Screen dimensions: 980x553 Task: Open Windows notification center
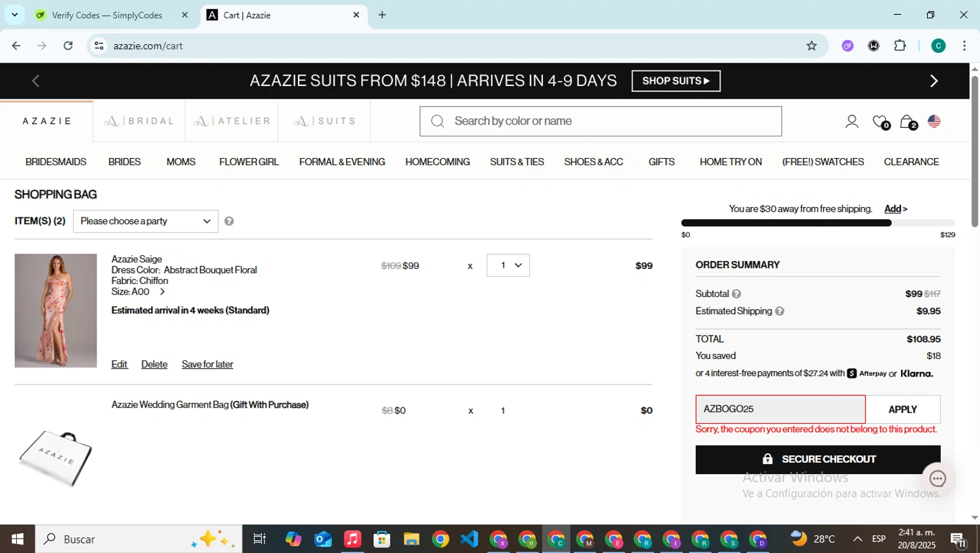point(958,539)
